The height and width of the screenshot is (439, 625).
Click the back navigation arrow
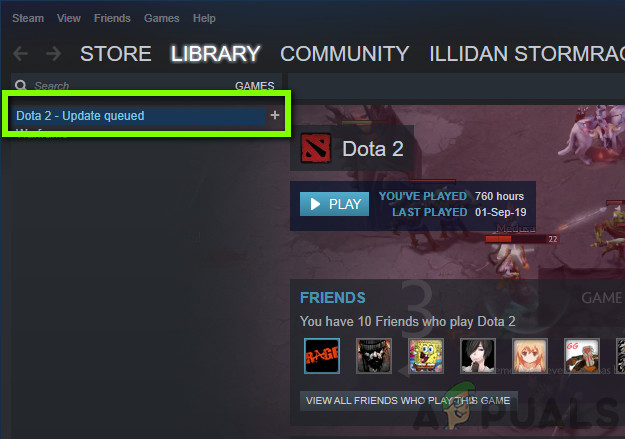click(20, 53)
